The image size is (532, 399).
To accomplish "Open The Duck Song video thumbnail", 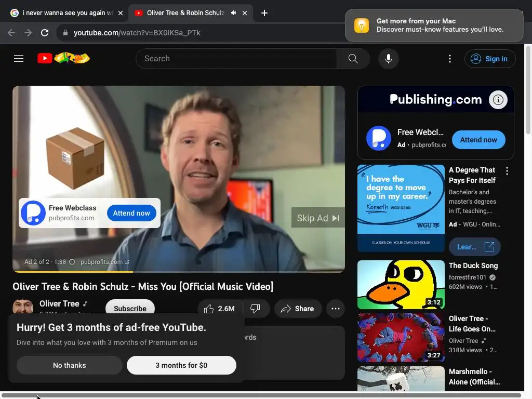I will (401, 285).
